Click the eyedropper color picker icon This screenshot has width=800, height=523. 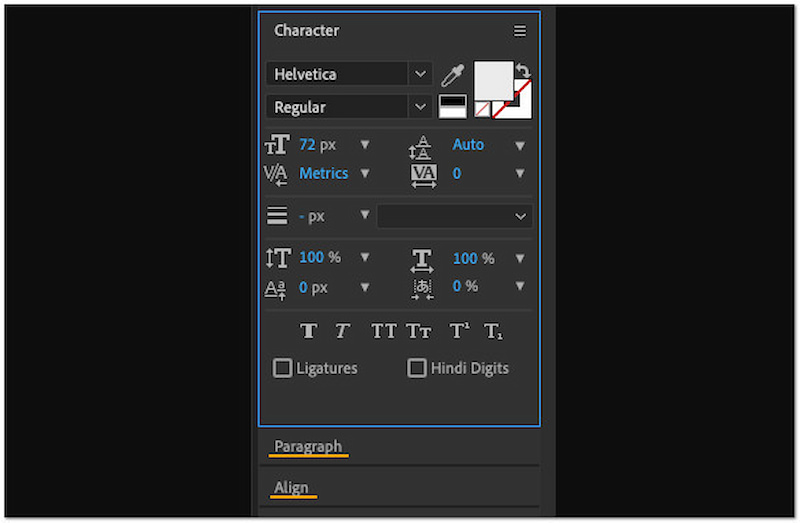pyautogui.click(x=452, y=75)
